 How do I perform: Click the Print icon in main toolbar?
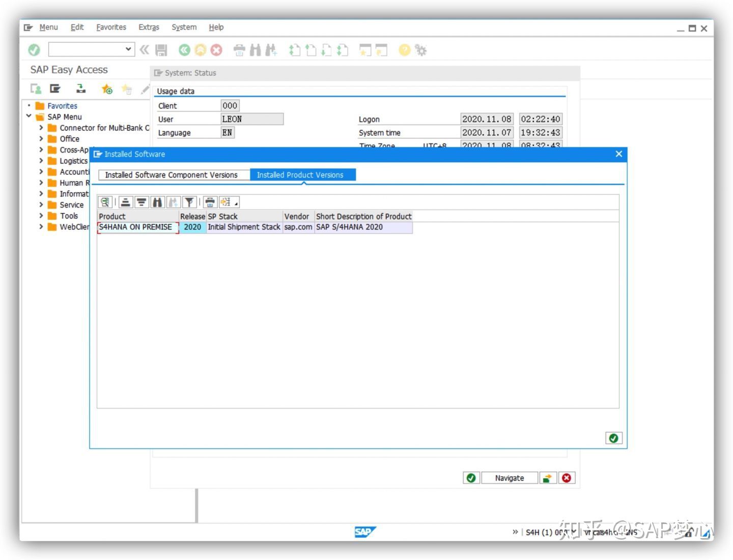tap(239, 50)
